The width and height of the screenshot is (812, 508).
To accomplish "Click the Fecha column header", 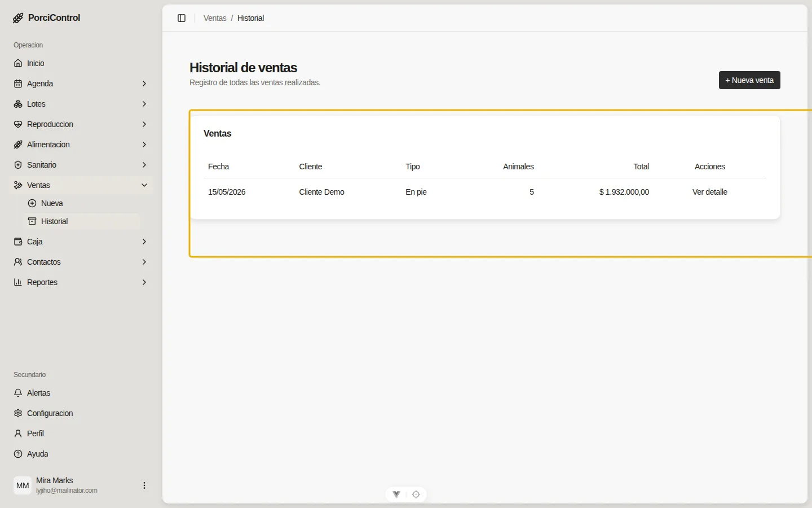I will tap(218, 167).
